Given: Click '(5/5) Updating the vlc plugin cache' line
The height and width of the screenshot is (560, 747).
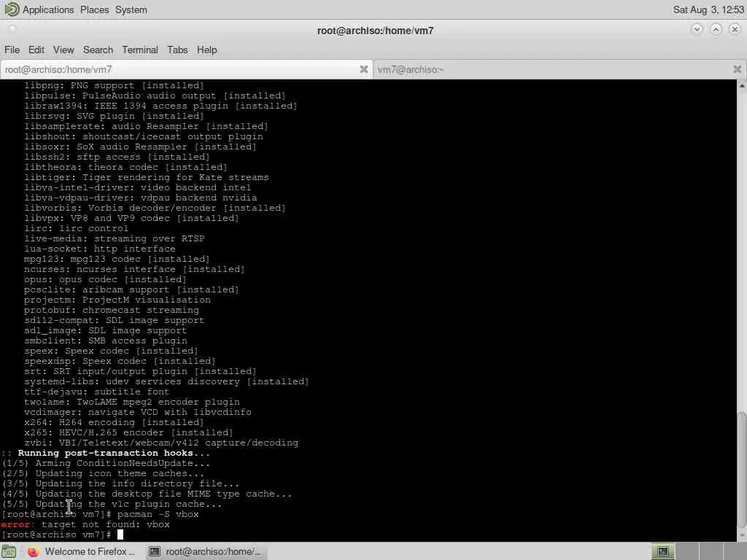Looking at the screenshot, I should (x=112, y=504).
